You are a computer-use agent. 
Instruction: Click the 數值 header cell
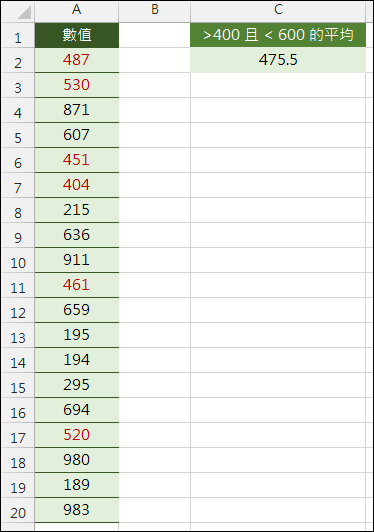pos(77,35)
